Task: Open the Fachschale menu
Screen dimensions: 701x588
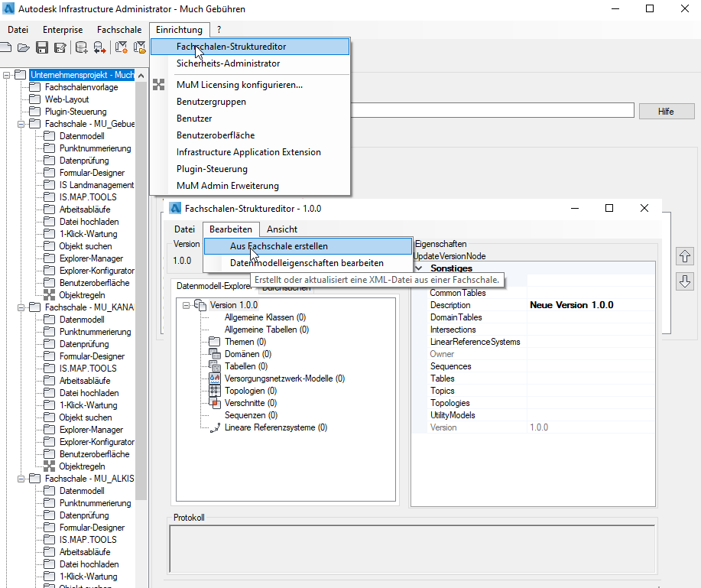Action: [x=119, y=30]
